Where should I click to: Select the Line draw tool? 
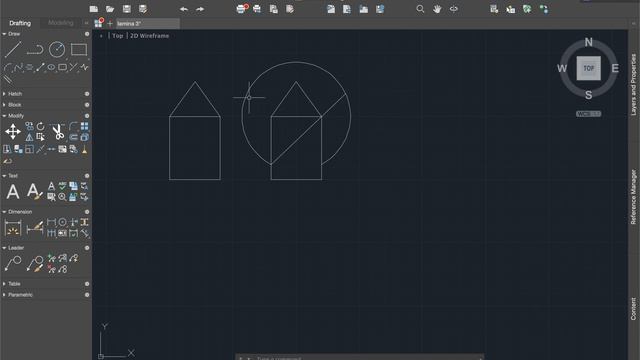(13, 49)
